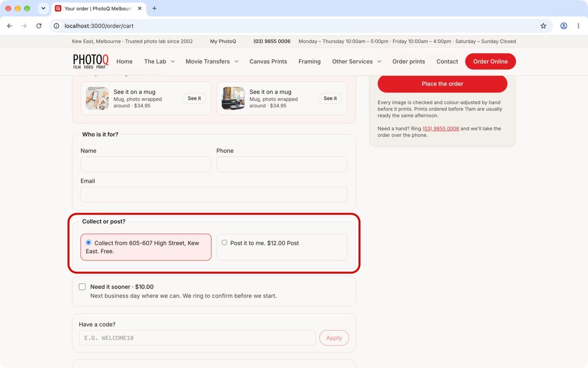Click the top bar phone number (03) 9855 0006
Image resolution: width=588 pixels, height=368 pixels.
coord(272,41)
